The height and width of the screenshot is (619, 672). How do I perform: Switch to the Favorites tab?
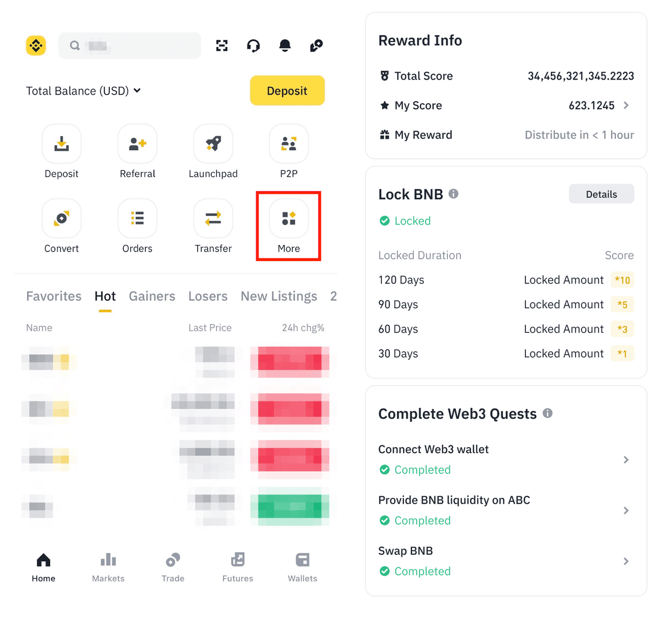point(54,296)
